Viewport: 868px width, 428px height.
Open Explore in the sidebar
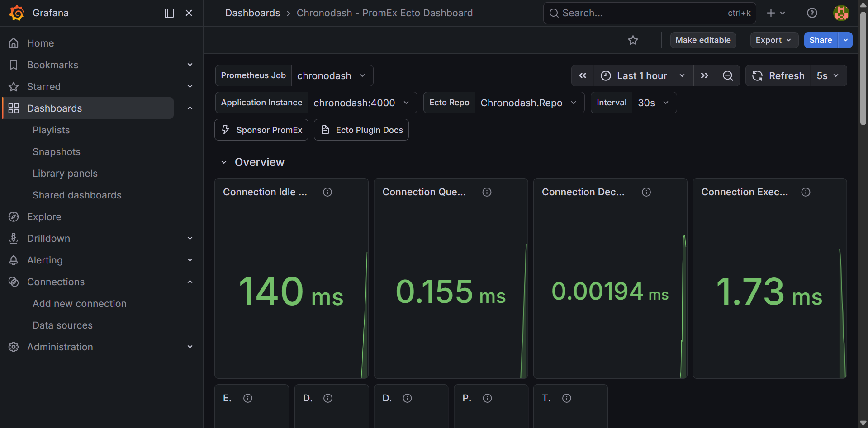(44, 217)
